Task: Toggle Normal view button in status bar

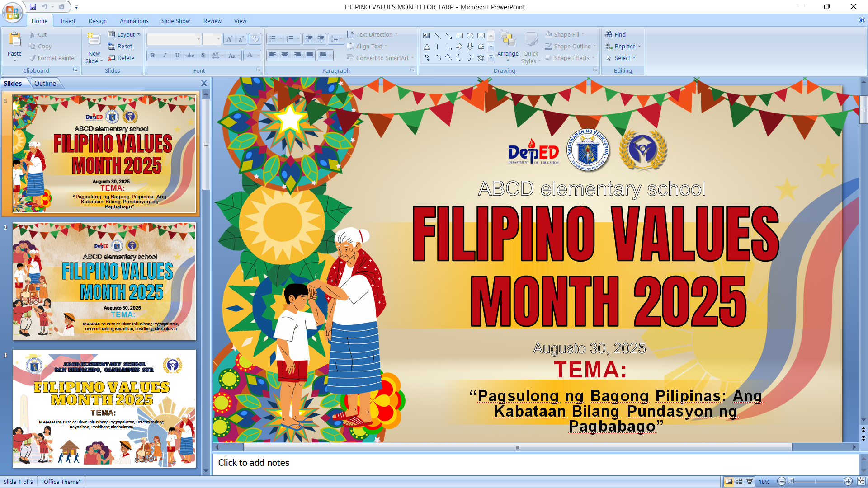Action: [728, 482]
